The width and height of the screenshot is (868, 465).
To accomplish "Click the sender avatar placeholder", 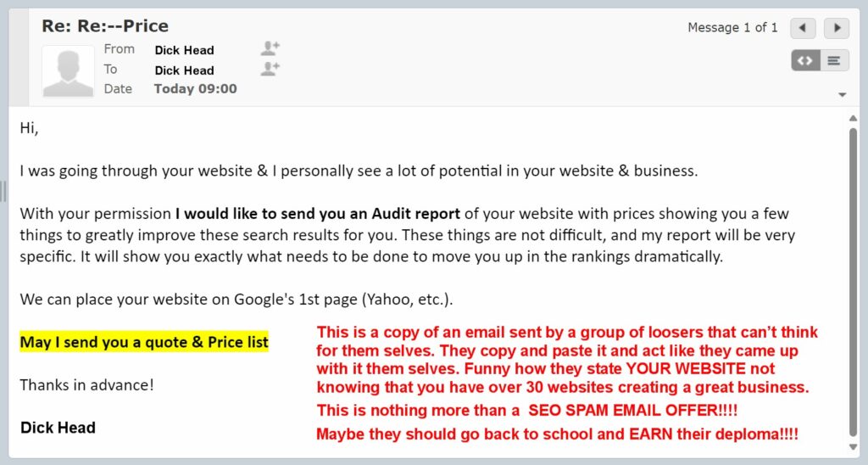I will click(68, 71).
